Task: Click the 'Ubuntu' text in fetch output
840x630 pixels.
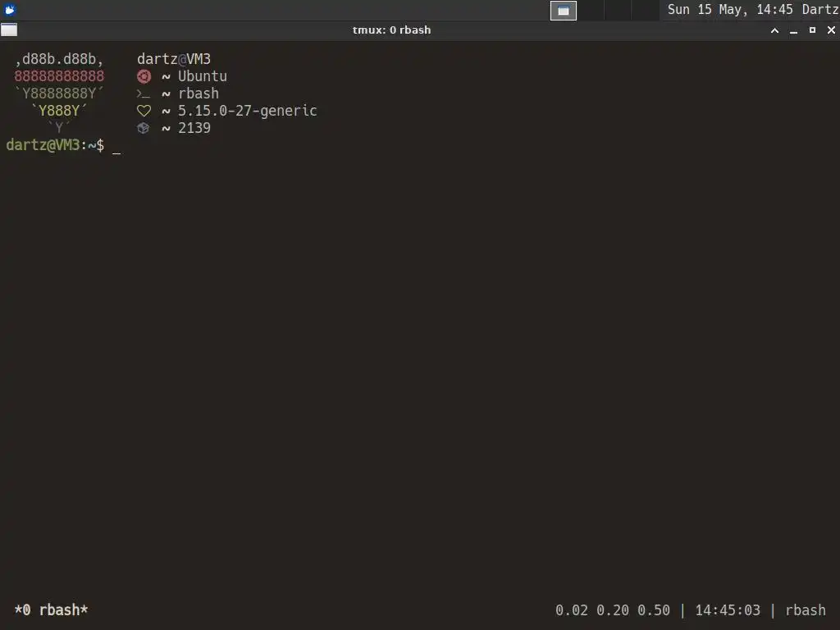Action: tap(203, 76)
